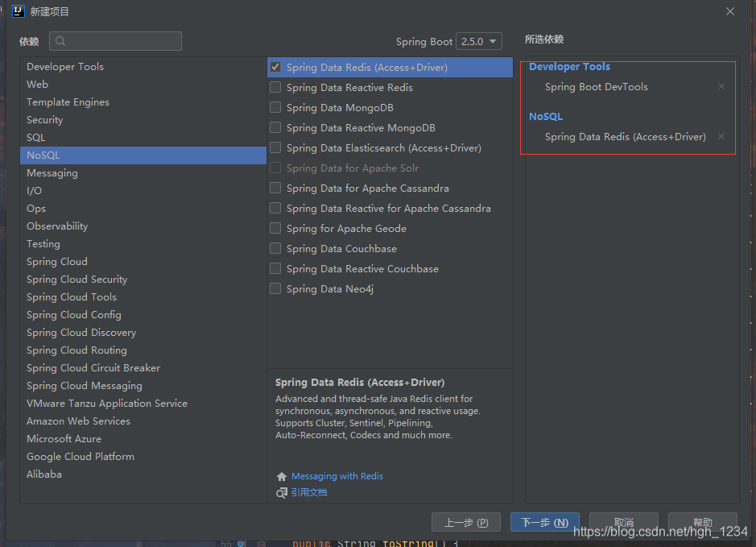Viewport: 756px width, 547px height.
Task: Click the NoSQL heading in selected dependencies
Action: pos(546,116)
